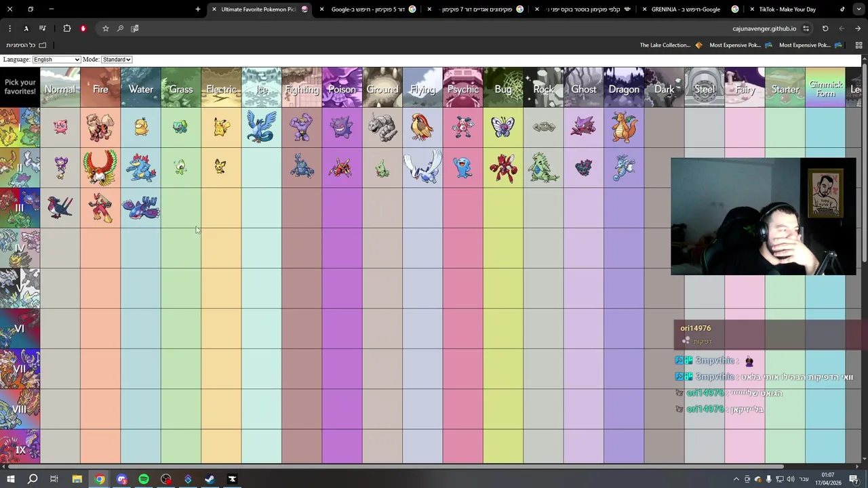This screenshot has height=488, width=868.
Task: Click Psyduck in the Gen I Water cell
Action: tap(141, 127)
